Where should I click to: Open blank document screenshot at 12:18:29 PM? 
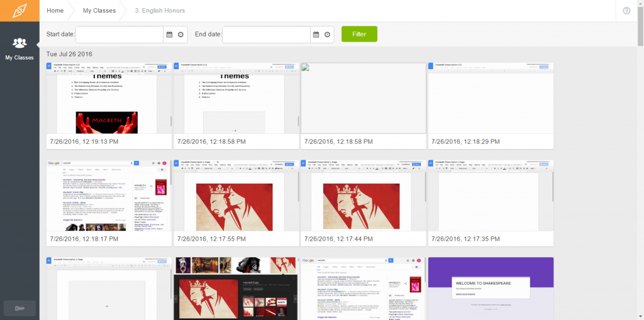pyautogui.click(x=491, y=98)
